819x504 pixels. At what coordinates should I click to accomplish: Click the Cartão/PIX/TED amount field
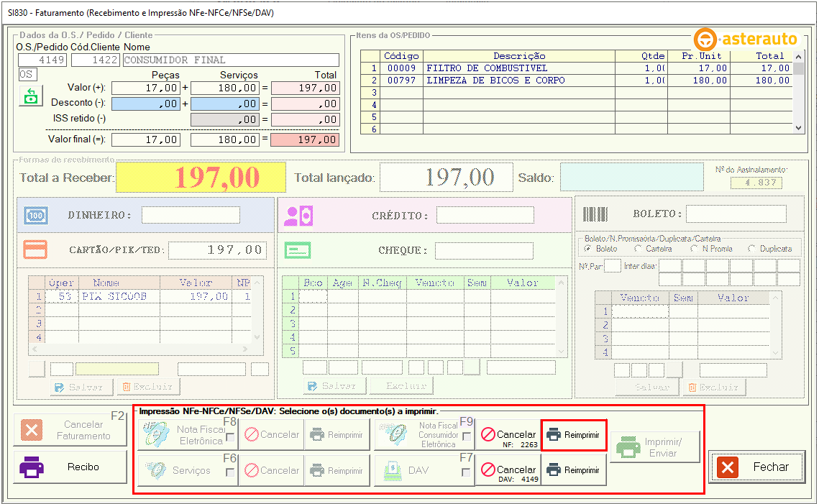click(217, 250)
